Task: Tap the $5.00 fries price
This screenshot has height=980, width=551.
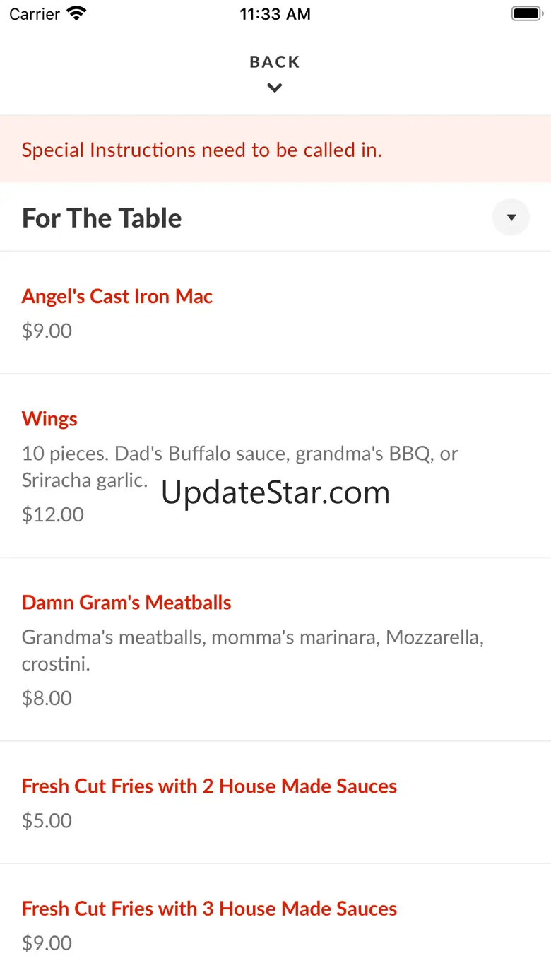Action: [x=47, y=820]
